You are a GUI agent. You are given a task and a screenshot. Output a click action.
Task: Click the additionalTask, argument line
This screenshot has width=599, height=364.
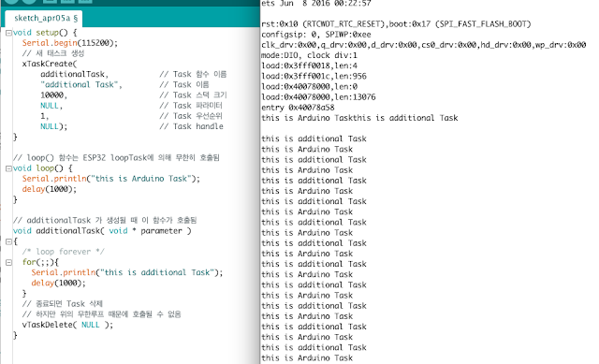click(75, 74)
